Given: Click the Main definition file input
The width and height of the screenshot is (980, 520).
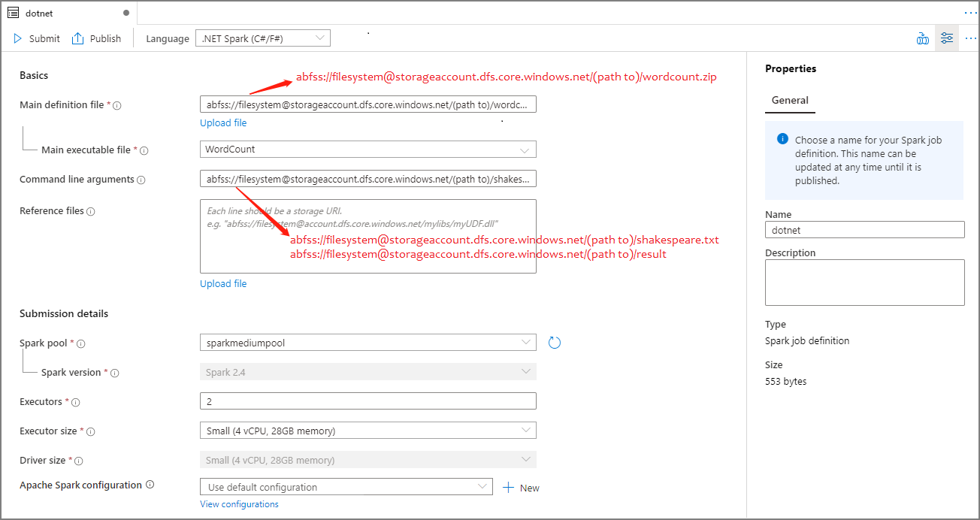Looking at the screenshot, I should (x=368, y=104).
